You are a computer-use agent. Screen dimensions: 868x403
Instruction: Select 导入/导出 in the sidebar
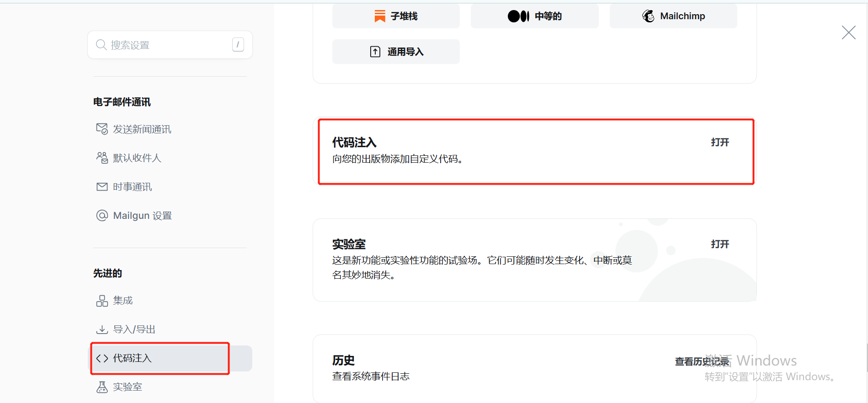(134, 329)
